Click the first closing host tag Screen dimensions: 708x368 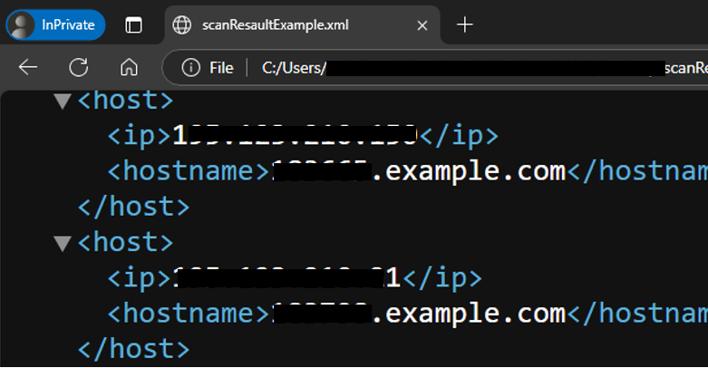point(134,207)
